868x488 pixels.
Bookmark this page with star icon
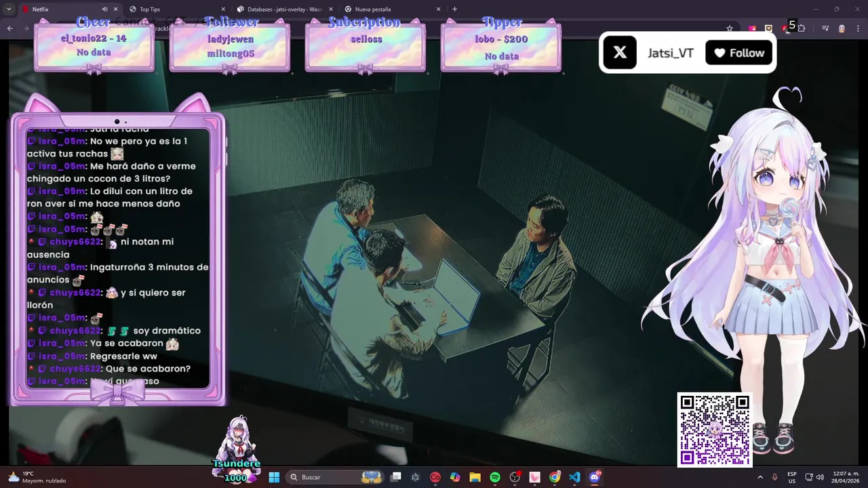coord(730,28)
